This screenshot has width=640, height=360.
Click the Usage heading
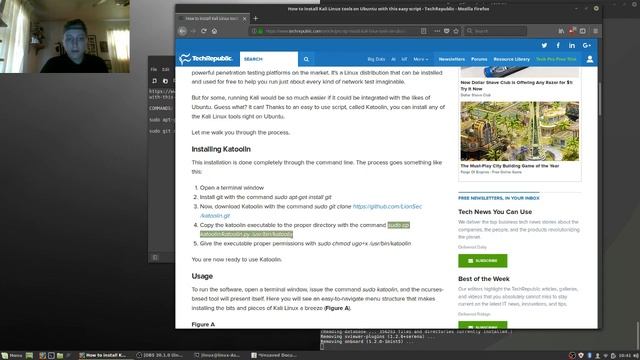click(202, 276)
